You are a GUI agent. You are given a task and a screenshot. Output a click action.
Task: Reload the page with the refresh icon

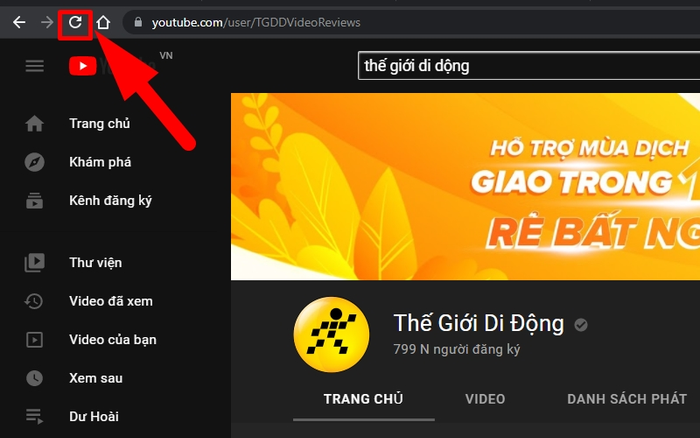pos(75,22)
